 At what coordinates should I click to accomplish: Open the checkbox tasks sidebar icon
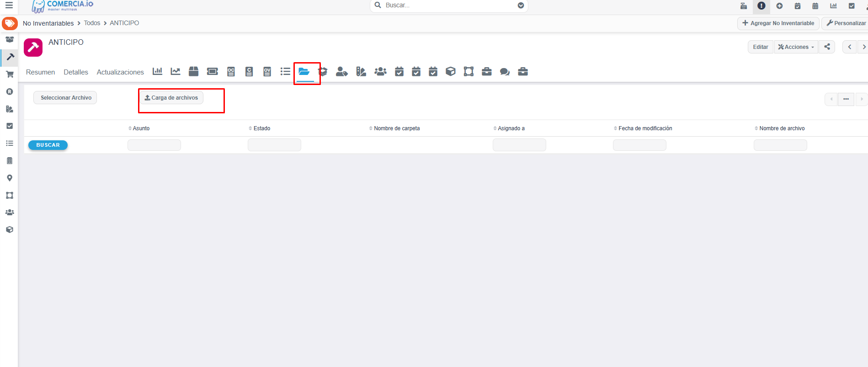click(x=10, y=126)
